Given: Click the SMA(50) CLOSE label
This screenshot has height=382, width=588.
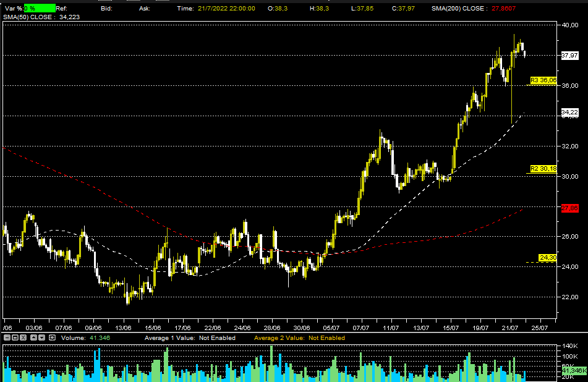Looking at the screenshot, I should click(28, 17).
